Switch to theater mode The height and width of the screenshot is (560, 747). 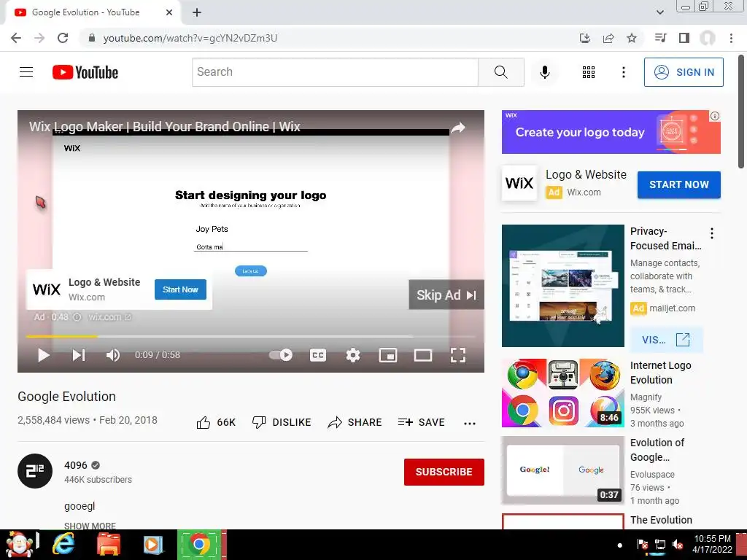[423, 355]
